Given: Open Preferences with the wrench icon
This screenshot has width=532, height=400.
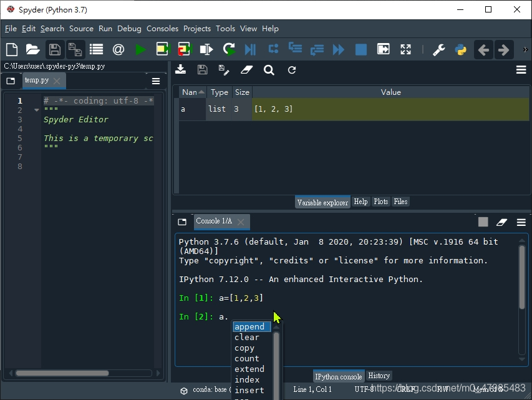Looking at the screenshot, I should coord(439,49).
